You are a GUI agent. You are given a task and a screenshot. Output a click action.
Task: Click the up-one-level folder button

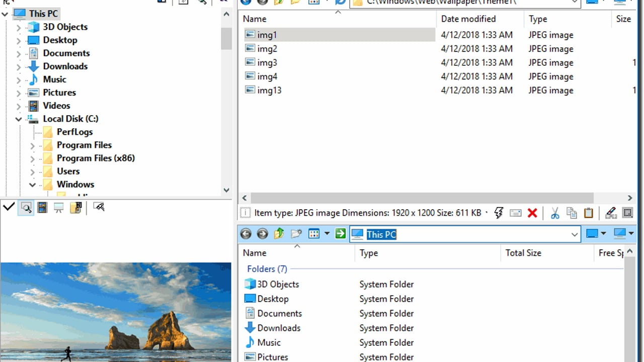pyautogui.click(x=280, y=233)
